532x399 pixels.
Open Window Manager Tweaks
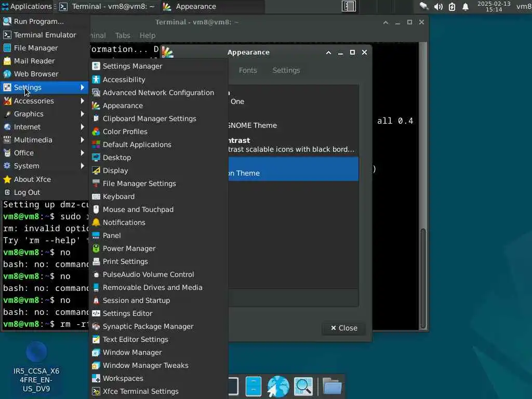click(x=158, y=365)
